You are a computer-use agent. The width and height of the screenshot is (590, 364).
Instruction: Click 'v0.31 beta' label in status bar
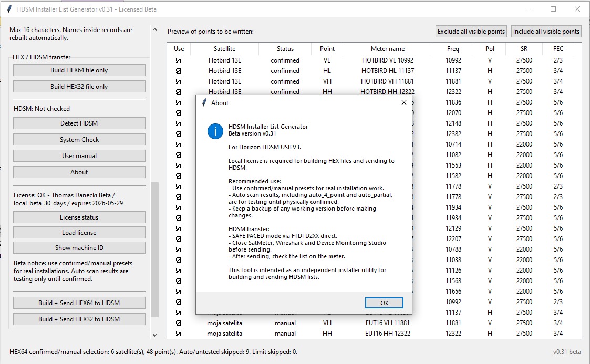pos(567,352)
